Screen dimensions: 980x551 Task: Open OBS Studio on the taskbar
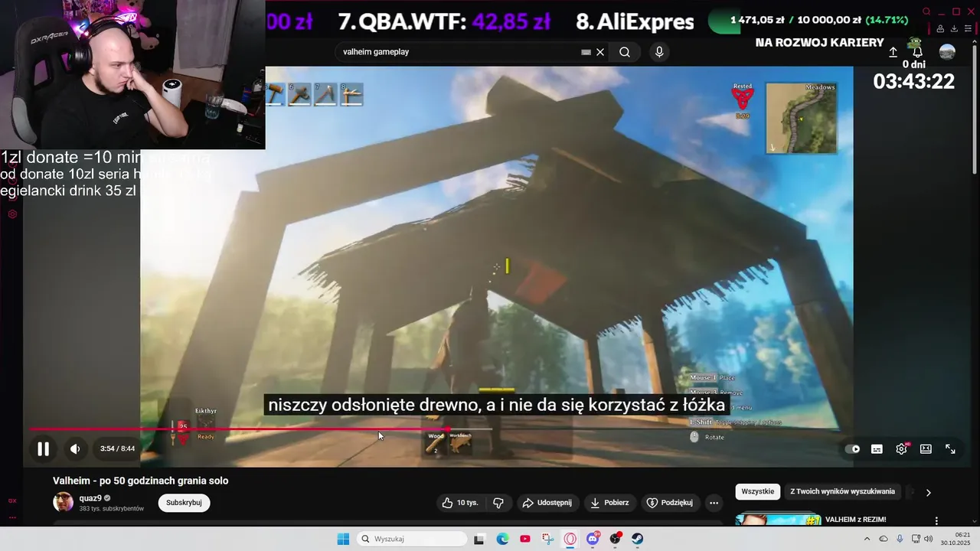point(615,539)
